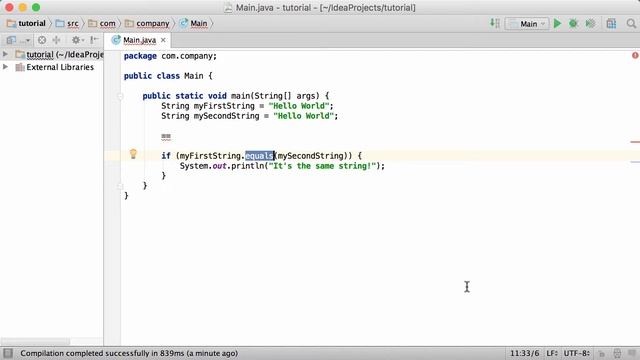Click mySecondString inside the equals call
Screen dimensions: 640x360
coord(311,156)
